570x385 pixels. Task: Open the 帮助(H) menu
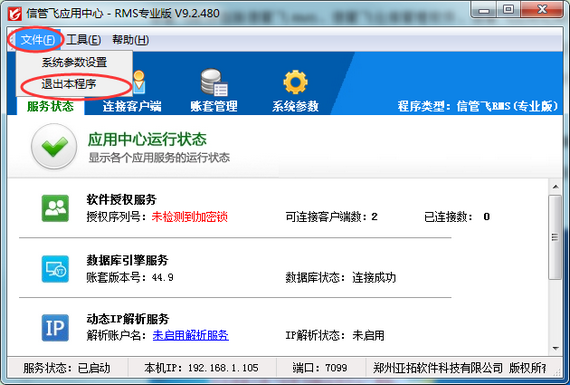(x=131, y=40)
